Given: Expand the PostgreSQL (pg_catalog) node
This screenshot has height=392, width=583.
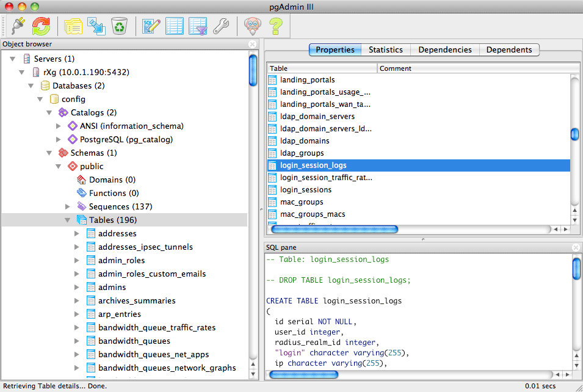Looking at the screenshot, I should 59,139.
